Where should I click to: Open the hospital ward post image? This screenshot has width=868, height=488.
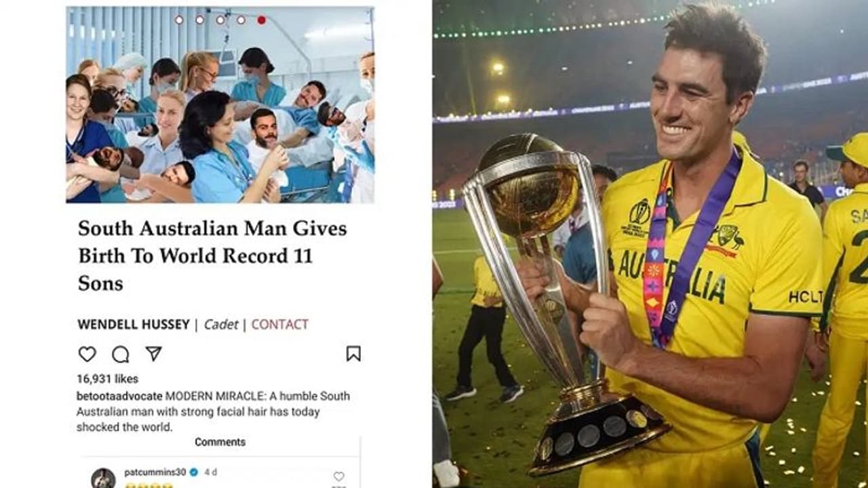(x=220, y=105)
